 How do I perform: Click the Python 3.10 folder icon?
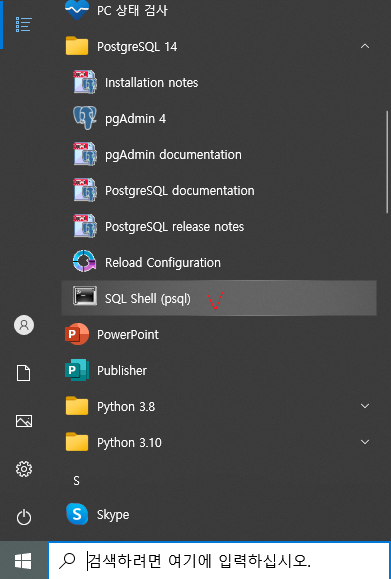click(77, 442)
